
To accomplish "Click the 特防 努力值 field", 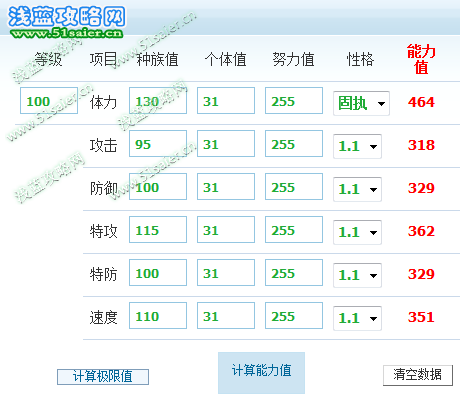I will 294,273.
